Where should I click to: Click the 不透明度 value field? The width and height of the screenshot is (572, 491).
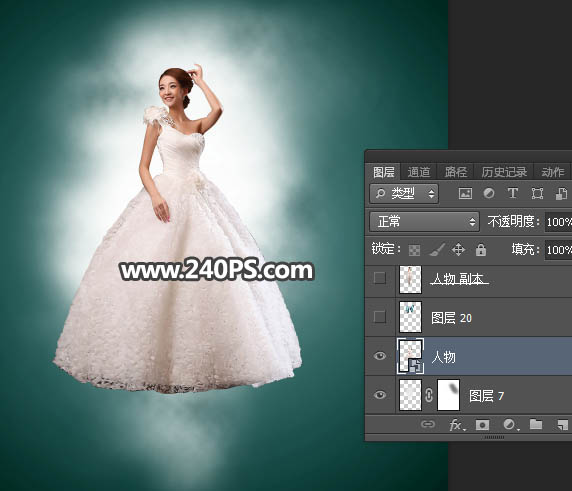coord(558,222)
